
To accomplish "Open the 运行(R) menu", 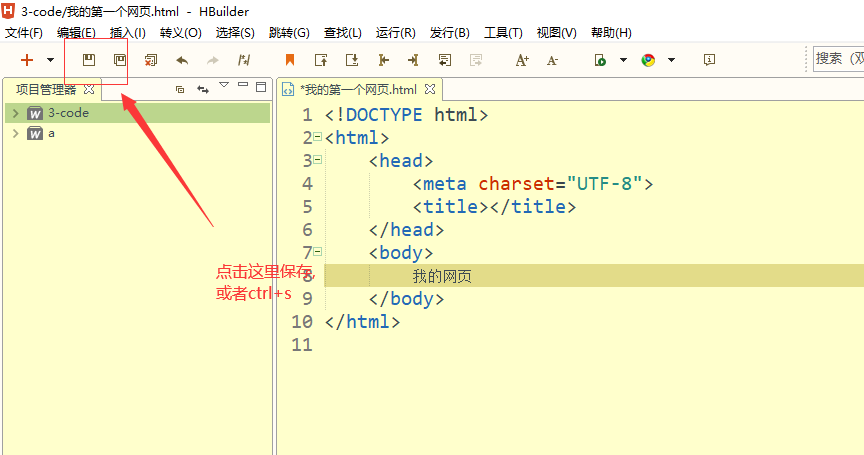I will pyautogui.click(x=396, y=33).
